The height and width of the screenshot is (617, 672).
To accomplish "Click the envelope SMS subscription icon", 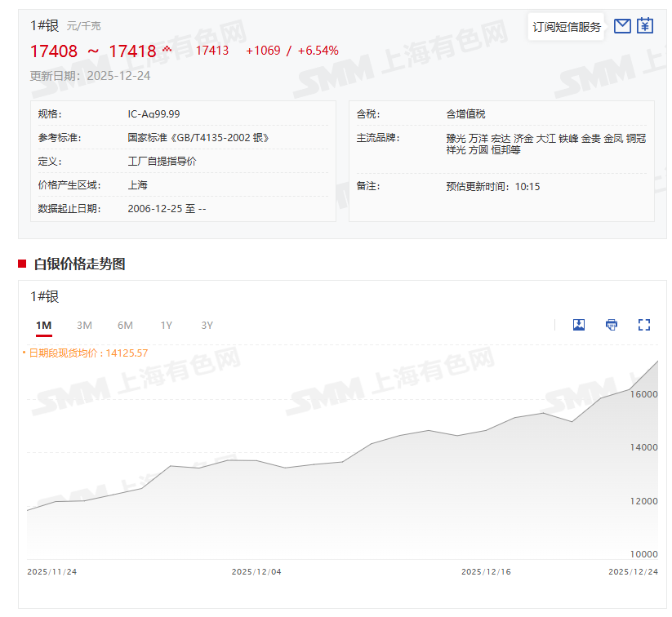I will coord(622,26).
